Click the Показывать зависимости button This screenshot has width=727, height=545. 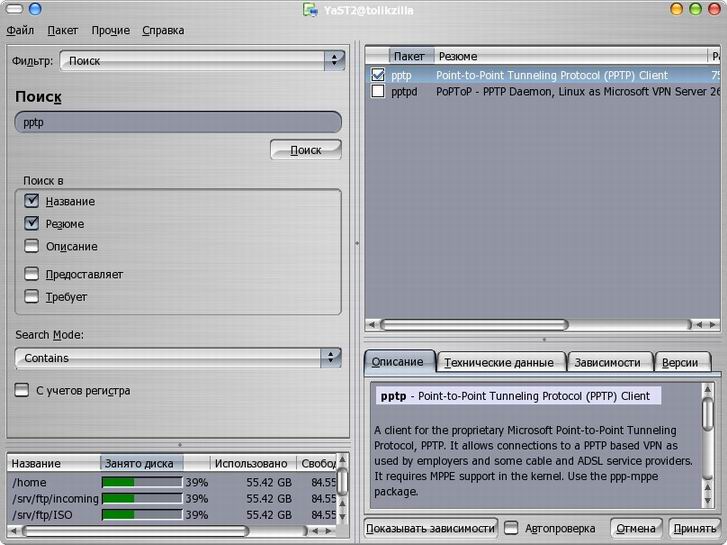coord(431,528)
